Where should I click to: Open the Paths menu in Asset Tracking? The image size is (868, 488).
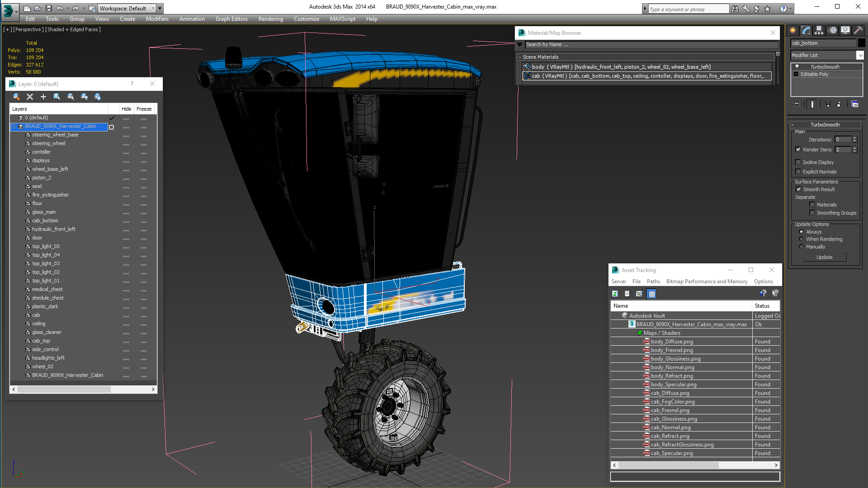653,282
